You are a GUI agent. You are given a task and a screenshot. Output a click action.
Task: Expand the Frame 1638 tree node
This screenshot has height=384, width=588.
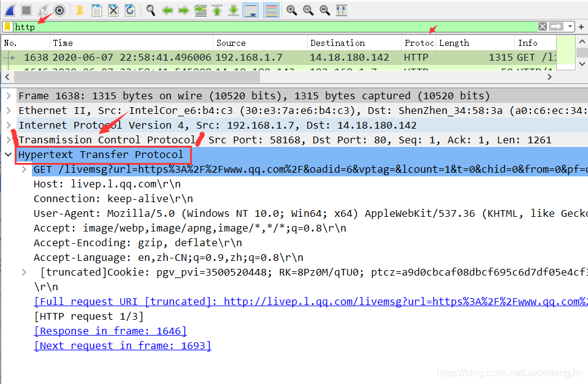(9, 96)
